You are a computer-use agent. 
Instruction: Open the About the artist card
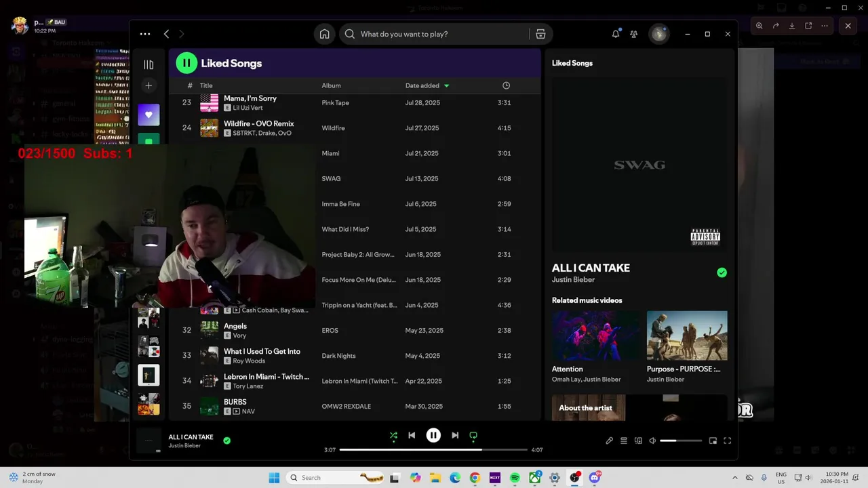point(639,407)
